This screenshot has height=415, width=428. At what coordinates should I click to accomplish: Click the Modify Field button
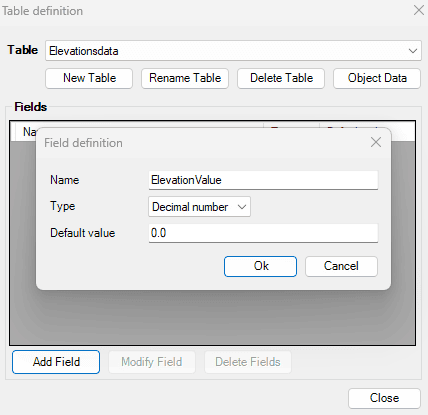tap(152, 362)
